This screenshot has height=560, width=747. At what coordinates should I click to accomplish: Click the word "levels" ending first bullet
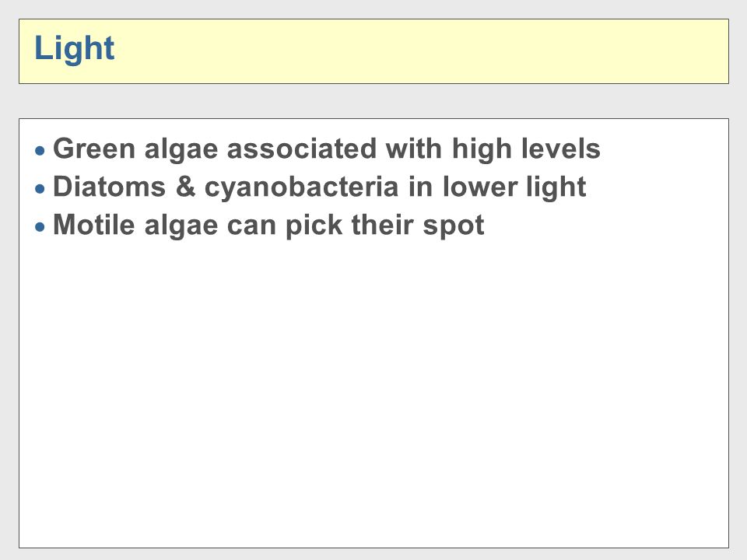(560, 149)
